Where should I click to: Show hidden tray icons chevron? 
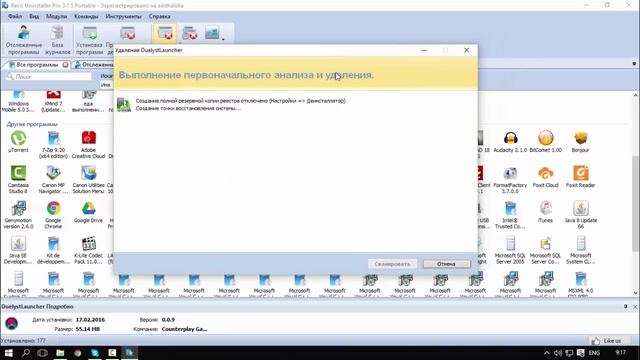547,353
